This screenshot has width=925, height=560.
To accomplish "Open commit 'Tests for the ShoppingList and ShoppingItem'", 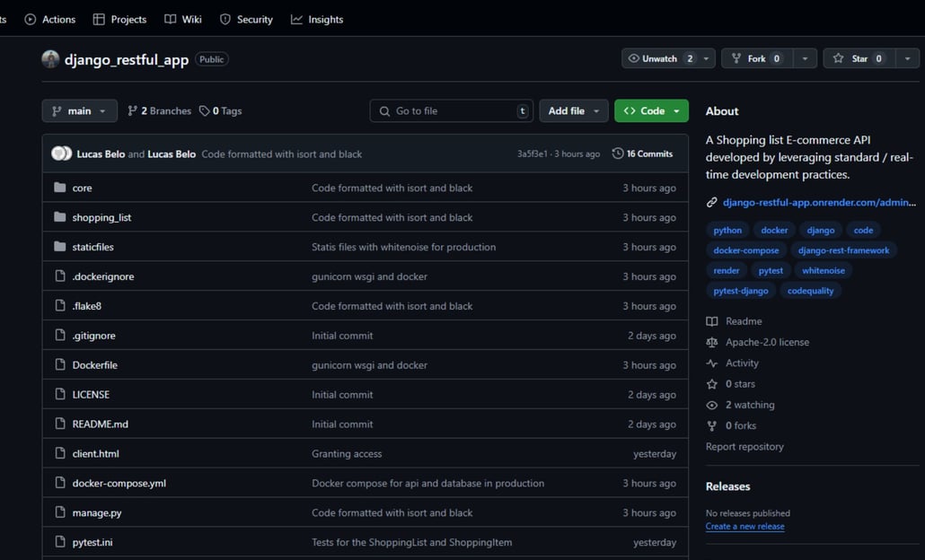I will (412, 542).
